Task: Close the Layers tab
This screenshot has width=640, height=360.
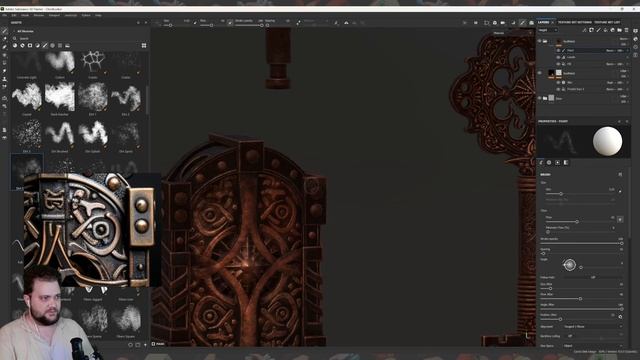Action: (x=553, y=22)
